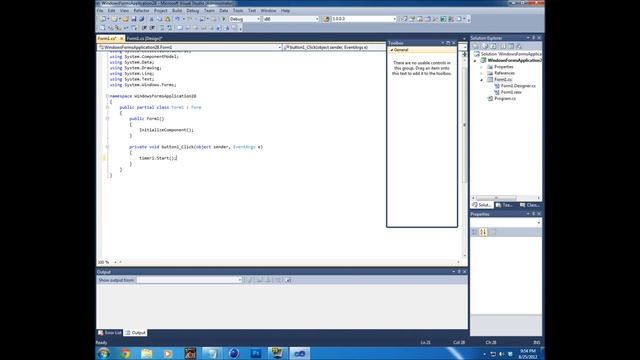Click the Windows Start button
The width and height of the screenshot is (640, 360).
coord(104,353)
